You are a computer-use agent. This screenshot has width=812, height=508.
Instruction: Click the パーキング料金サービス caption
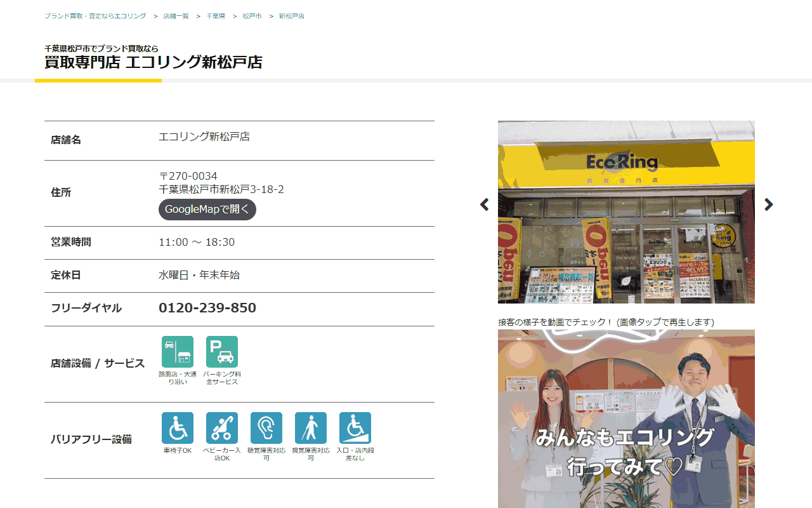tap(222, 378)
